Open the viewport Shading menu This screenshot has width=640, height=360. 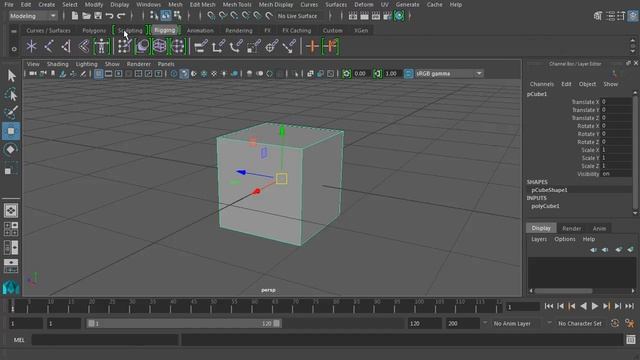click(58, 64)
